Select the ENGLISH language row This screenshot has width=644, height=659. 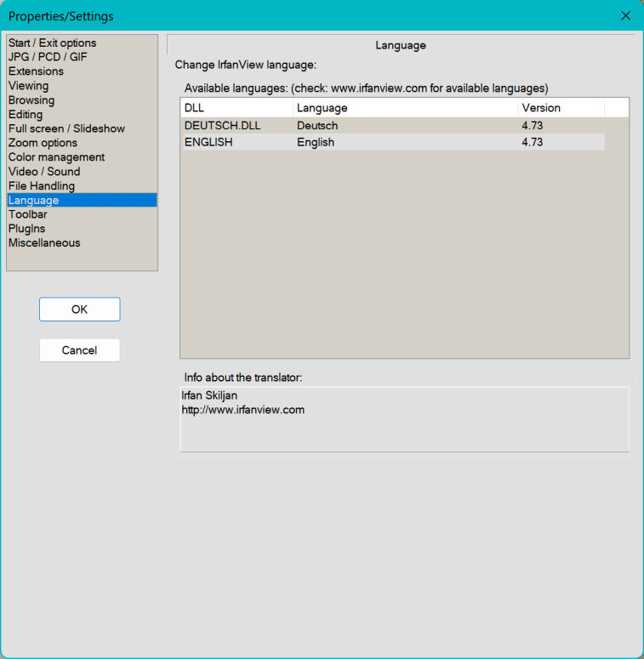coord(208,143)
